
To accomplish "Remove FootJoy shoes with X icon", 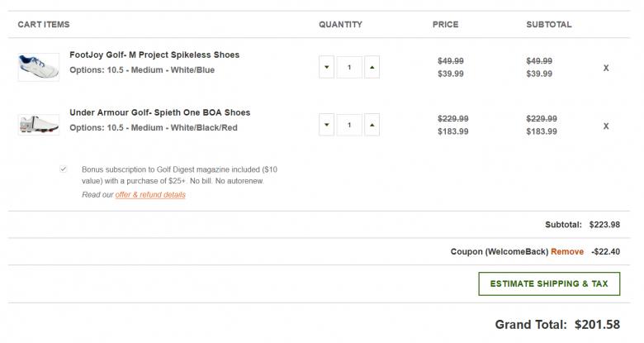I will click(606, 68).
